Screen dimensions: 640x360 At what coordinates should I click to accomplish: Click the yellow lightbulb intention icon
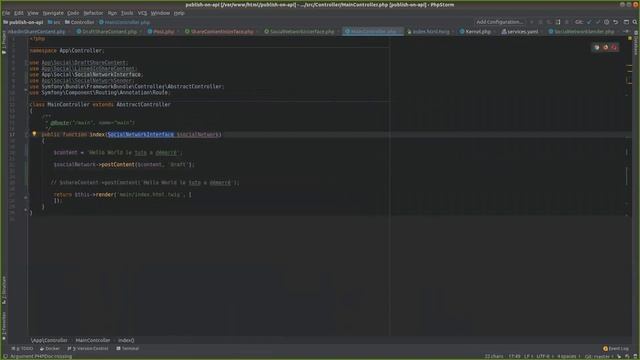(34, 134)
